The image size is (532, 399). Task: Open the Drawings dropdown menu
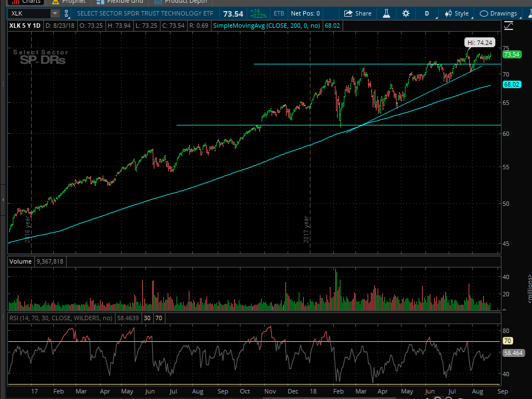coord(499,13)
